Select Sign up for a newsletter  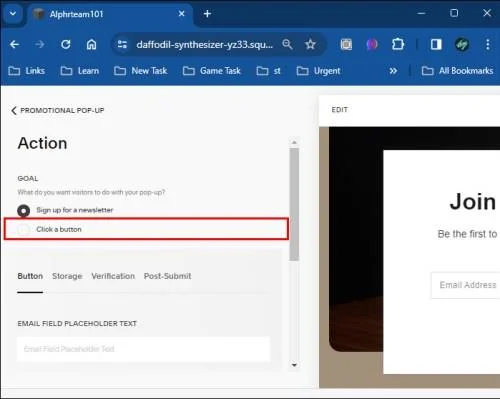65,210
